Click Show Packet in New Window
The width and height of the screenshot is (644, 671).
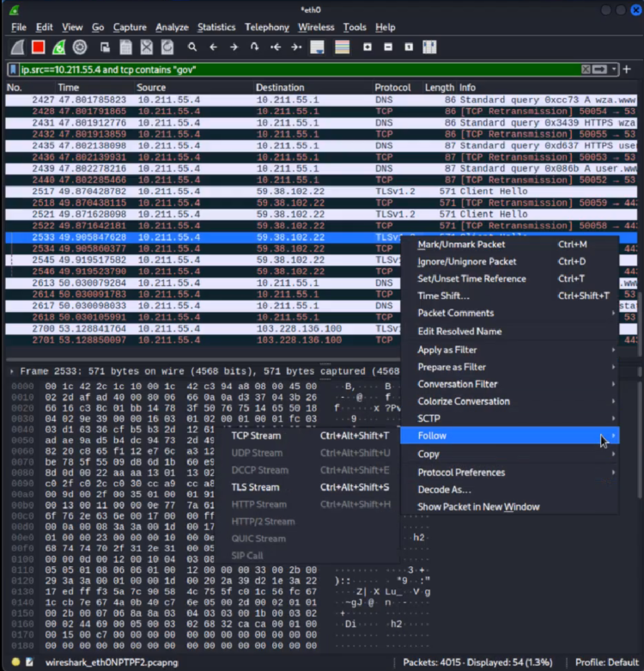coord(510,507)
